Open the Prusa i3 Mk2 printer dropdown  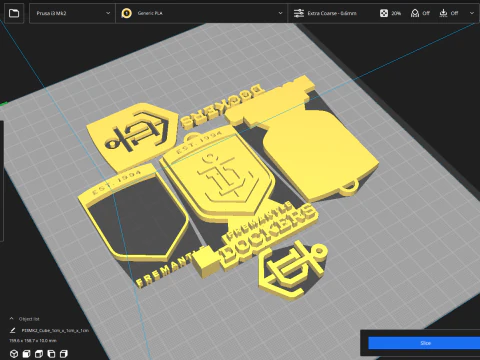72,13
